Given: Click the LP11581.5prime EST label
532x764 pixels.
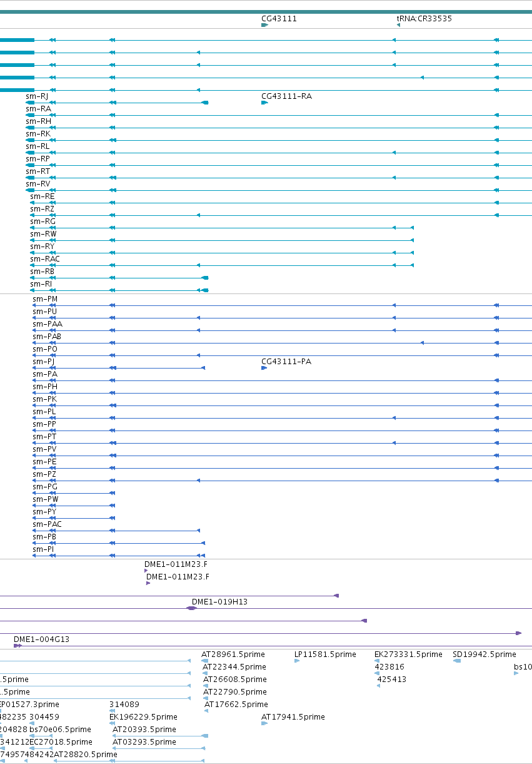Looking at the screenshot, I should click(325, 654).
